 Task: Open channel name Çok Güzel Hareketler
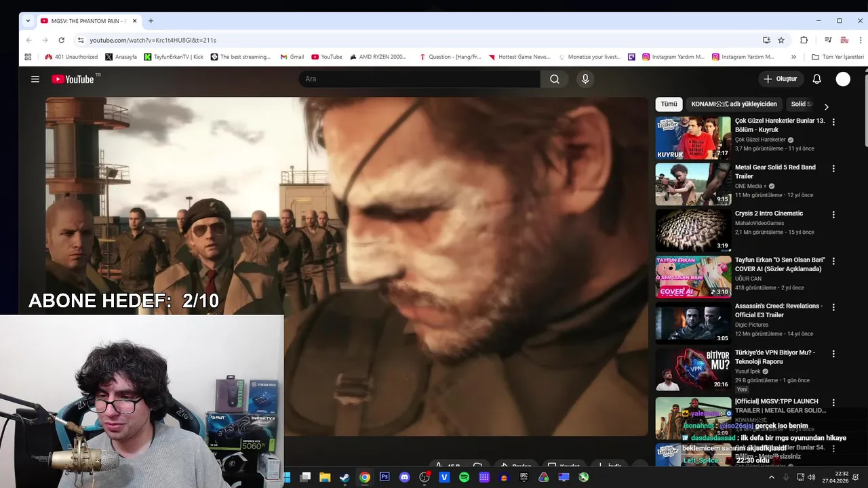760,140
